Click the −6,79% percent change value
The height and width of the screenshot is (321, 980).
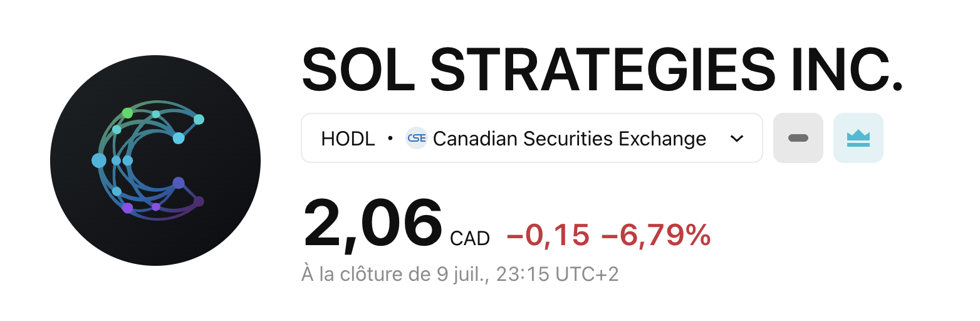656,236
